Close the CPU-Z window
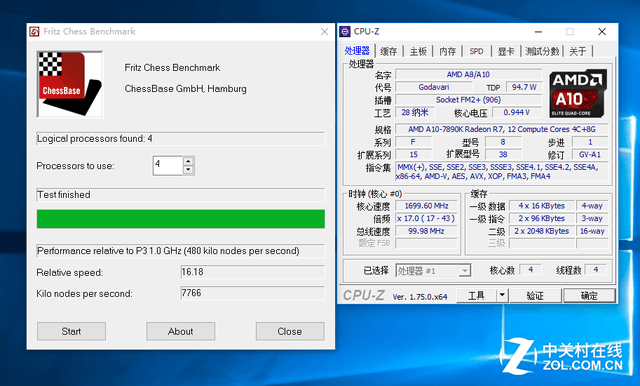This screenshot has width=640, height=386. point(602,31)
